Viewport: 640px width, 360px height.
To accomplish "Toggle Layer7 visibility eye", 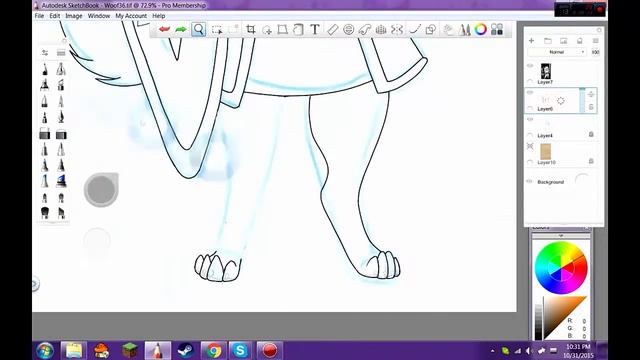I will [x=530, y=66].
